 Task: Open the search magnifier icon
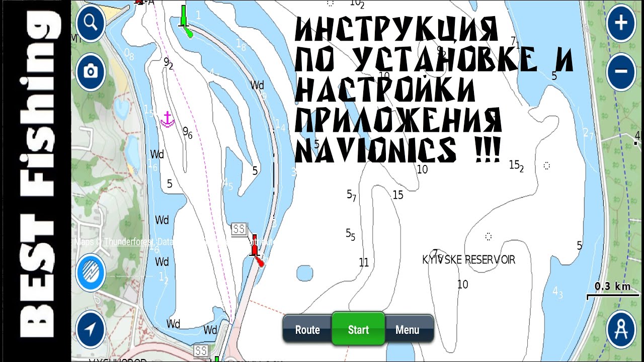coord(91,22)
